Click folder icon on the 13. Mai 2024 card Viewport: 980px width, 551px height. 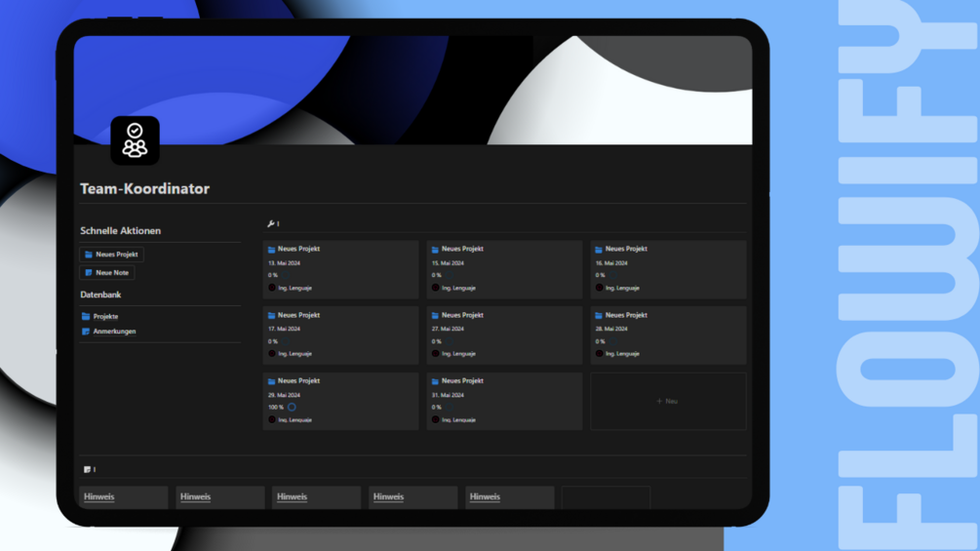click(271, 250)
